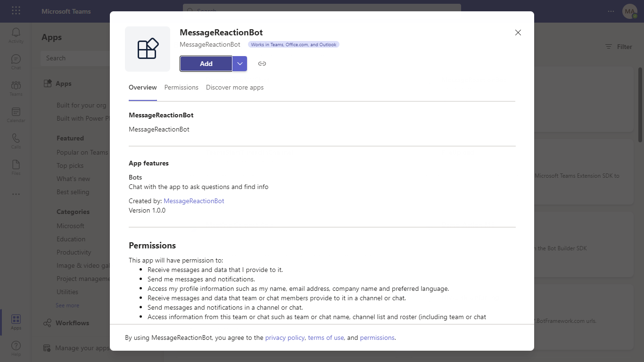This screenshot has height=362, width=644.
Task: Click the 'Microsoft Teams' title text
Action: (x=66, y=11)
